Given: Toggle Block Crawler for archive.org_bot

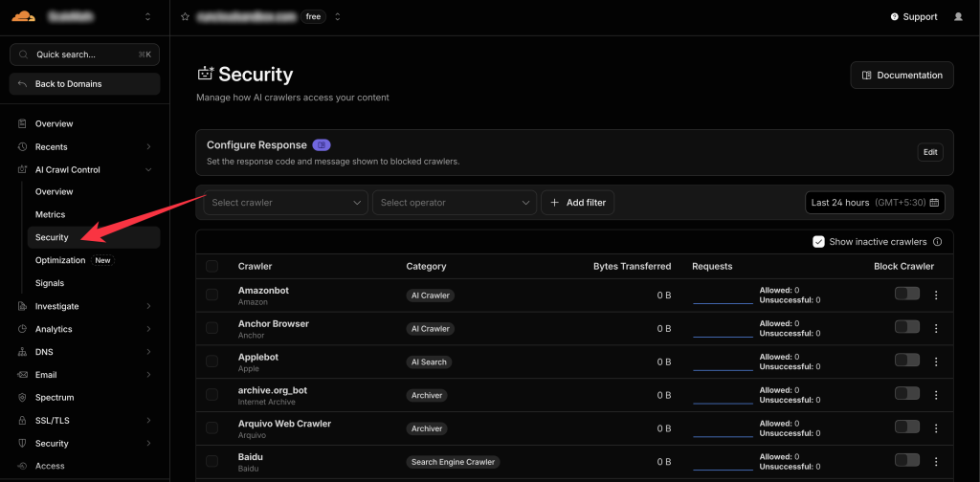Looking at the screenshot, I should [x=907, y=393].
